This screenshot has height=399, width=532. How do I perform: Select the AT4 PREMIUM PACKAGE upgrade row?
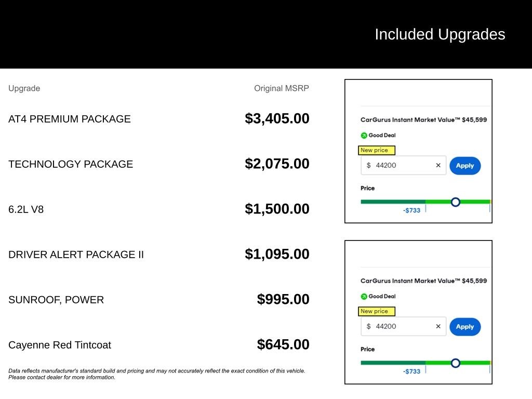pyautogui.click(x=70, y=119)
